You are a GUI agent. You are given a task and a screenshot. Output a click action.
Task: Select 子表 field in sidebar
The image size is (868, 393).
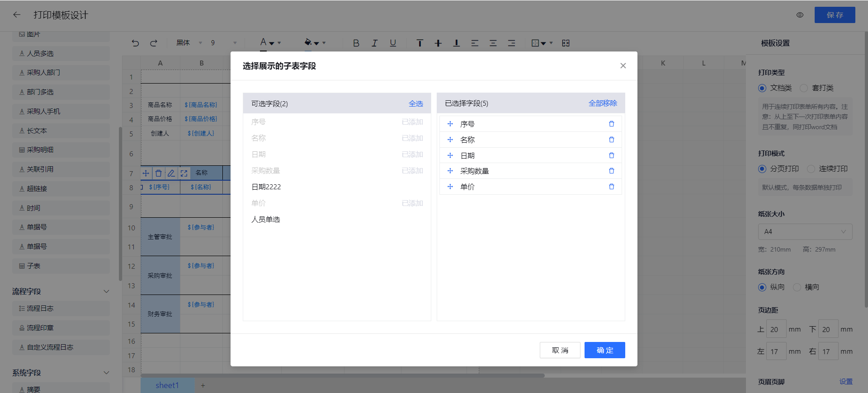(x=61, y=266)
